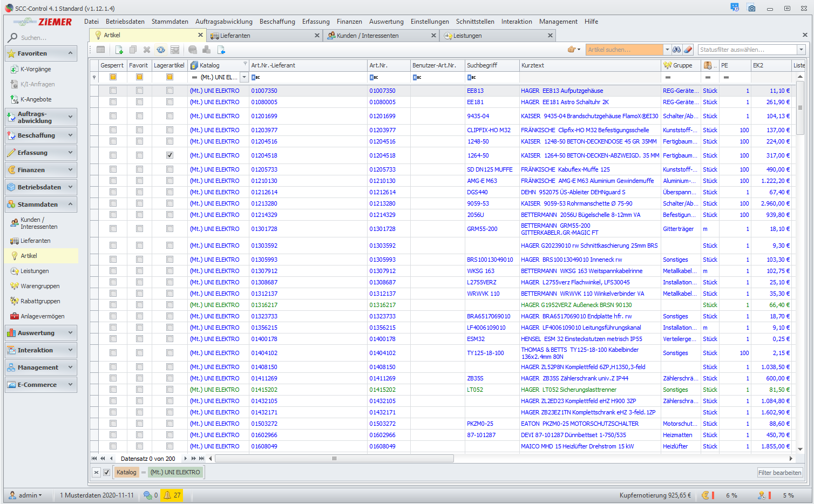
Task: Toggle the Katalog filter active checkbox
Action: point(107,472)
